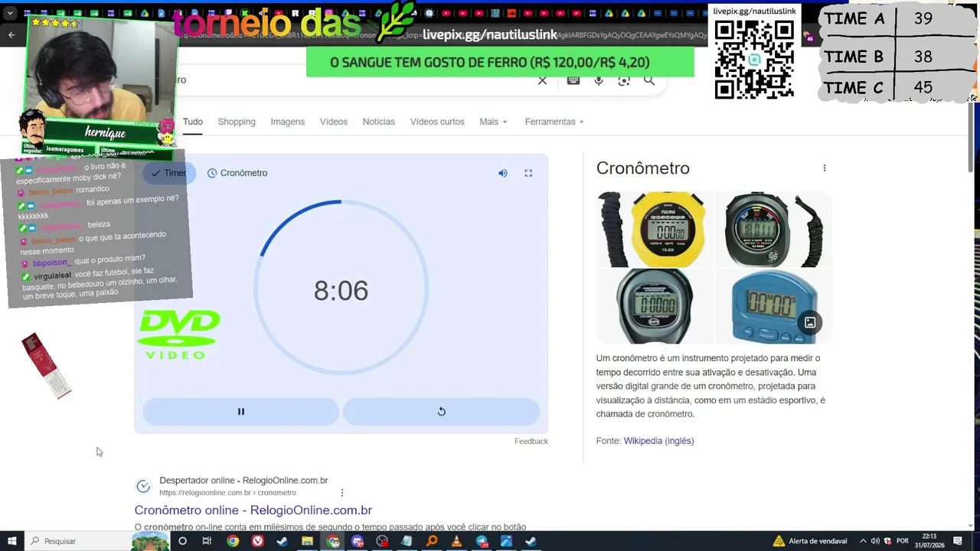Expand the Mais search filter menu

pos(493,122)
